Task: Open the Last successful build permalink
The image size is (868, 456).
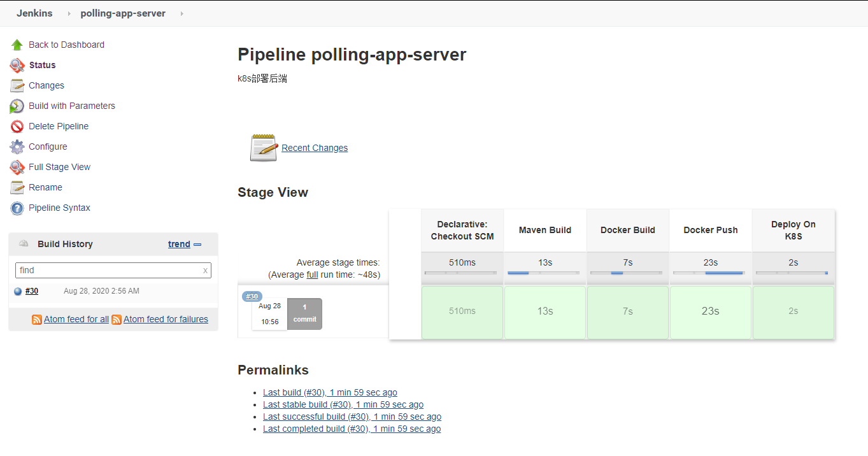Action: (352, 417)
